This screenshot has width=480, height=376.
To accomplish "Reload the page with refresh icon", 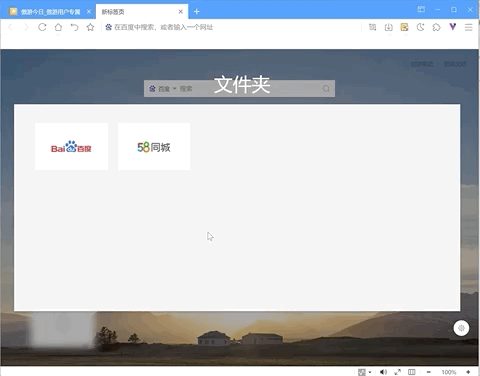I will tap(42, 27).
